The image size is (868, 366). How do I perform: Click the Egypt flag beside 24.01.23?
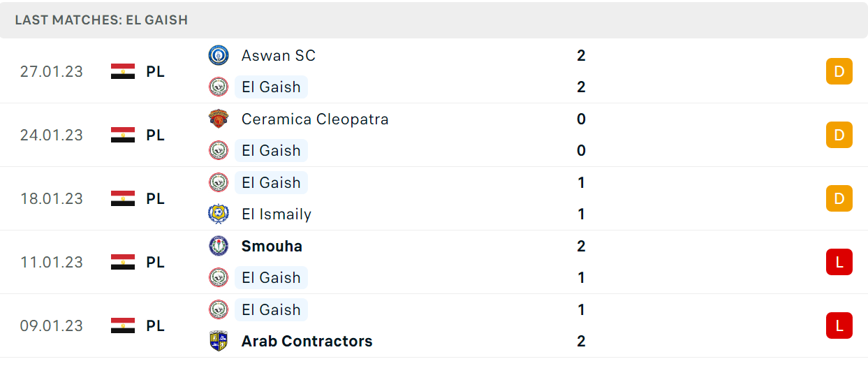pyautogui.click(x=123, y=135)
